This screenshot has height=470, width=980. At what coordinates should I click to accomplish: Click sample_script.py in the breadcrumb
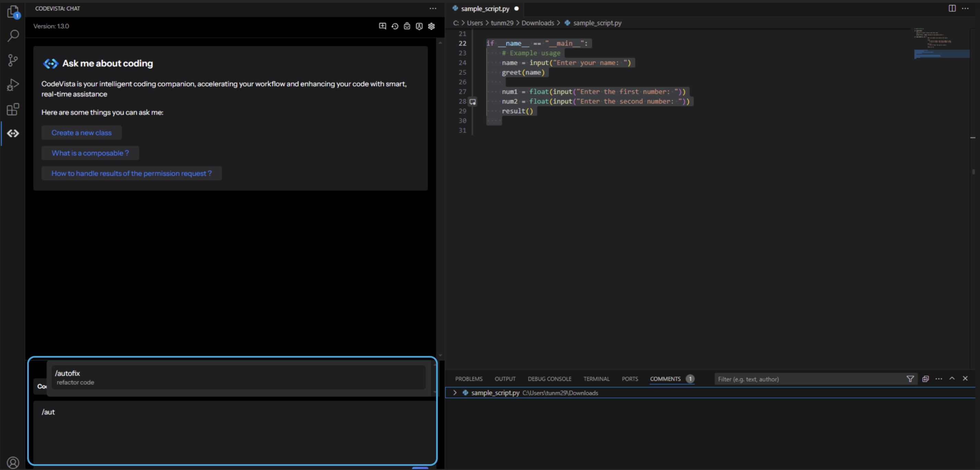pos(597,23)
